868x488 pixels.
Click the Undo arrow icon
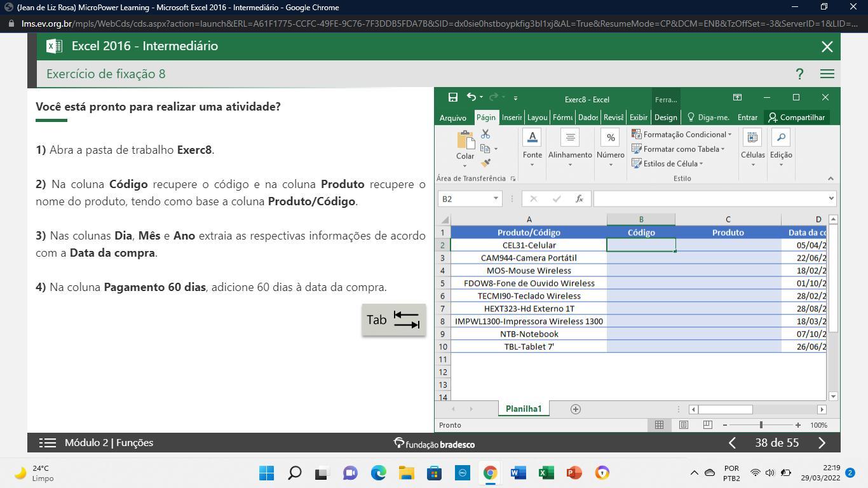point(471,97)
